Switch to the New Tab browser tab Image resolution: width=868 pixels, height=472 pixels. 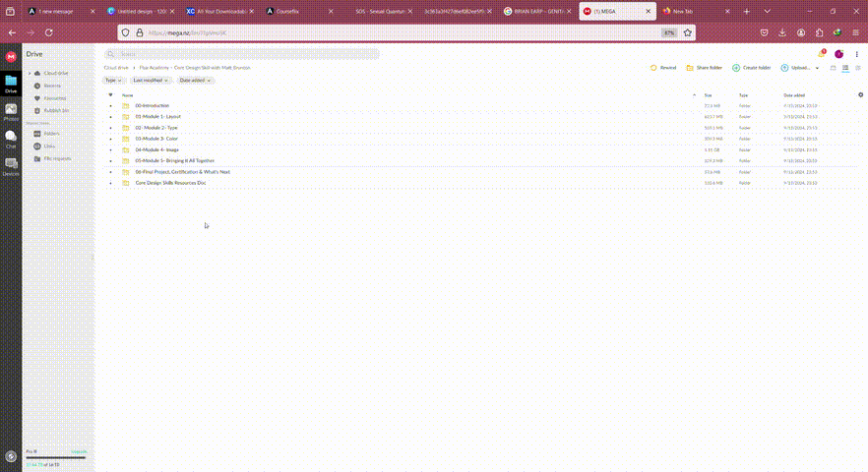pyautogui.click(x=697, y=11)
